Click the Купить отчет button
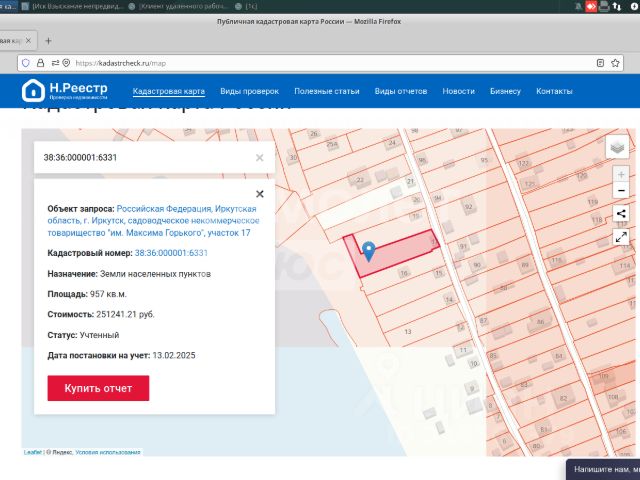The width and height of the screenshot is (640, 480). [98, 388]
